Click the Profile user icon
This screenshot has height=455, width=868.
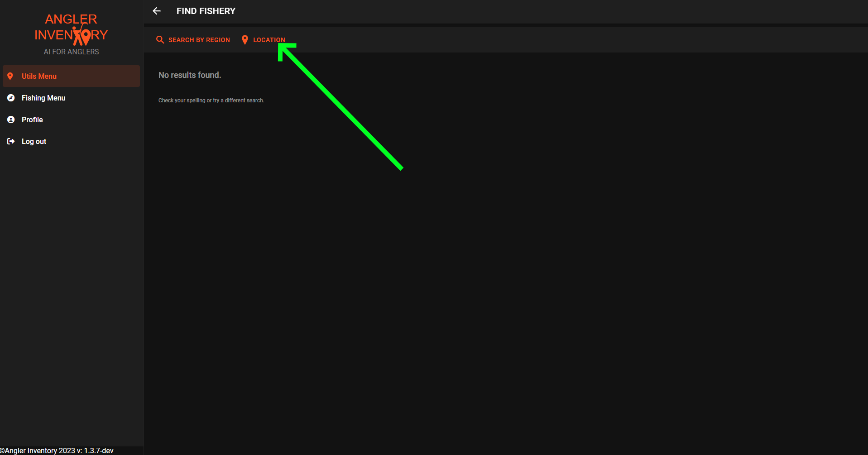point(11,120)
